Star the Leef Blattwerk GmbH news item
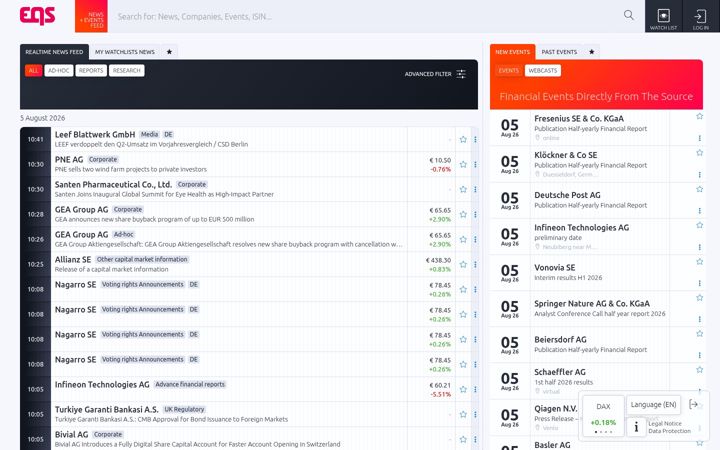720x450 pixels. pos(463,140)
